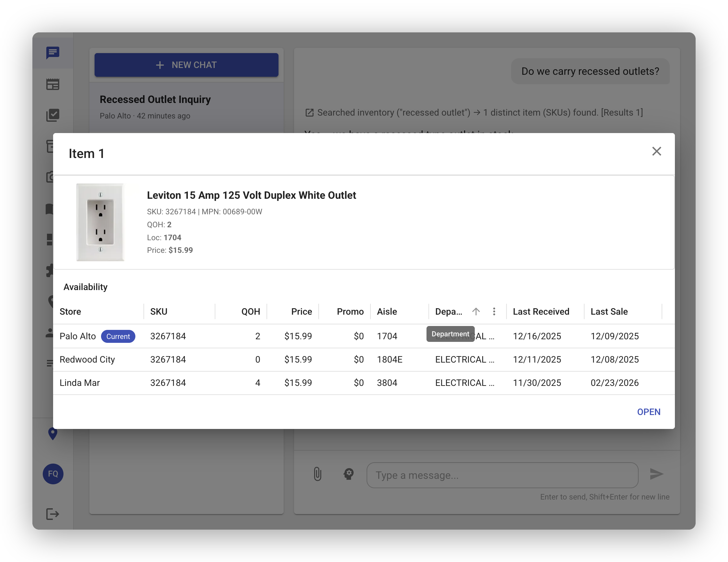
Task: Sort by Last Received column header
Action: [541, 311]
